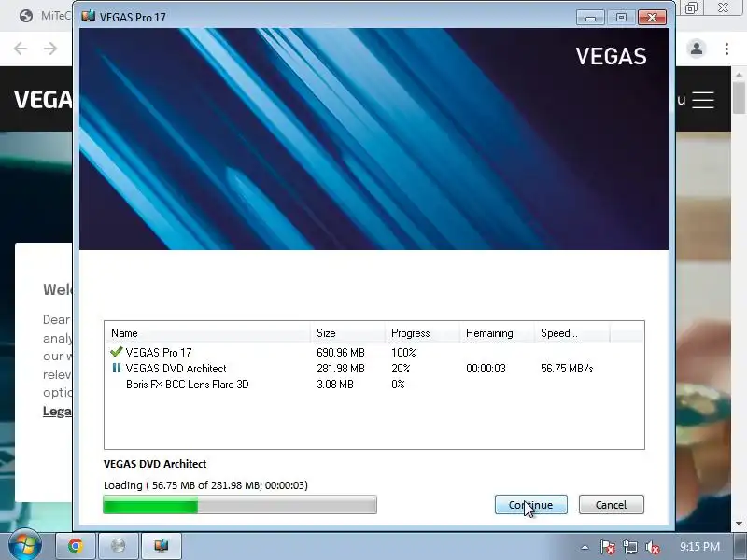Click the green download progress bar

click(240, 505)
